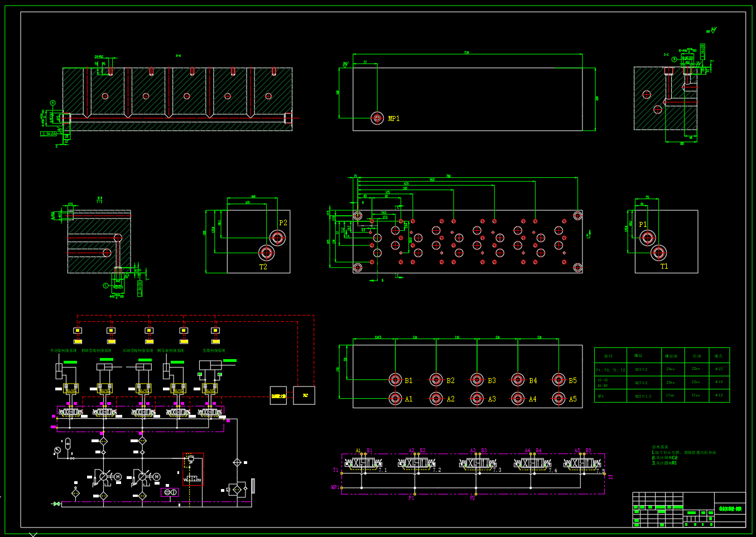Click the magenta MP1 label on manifold schematic
756x537 pixels.
pyautogui.click(x=335, y=487)
